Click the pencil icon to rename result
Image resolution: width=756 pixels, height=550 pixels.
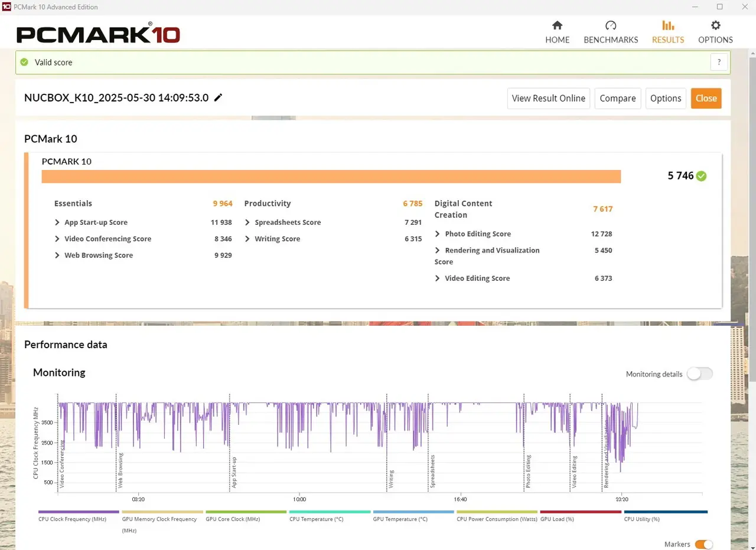[218, 98]
